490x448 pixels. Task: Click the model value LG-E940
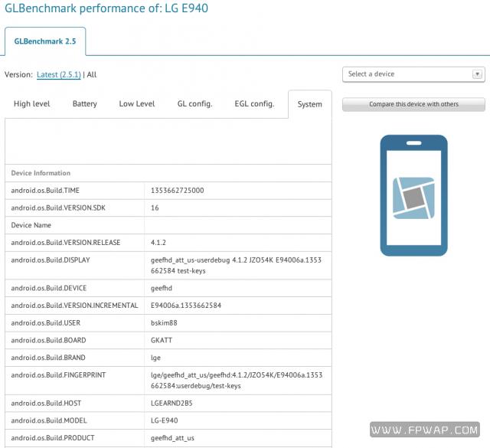(x=165, y=420)
